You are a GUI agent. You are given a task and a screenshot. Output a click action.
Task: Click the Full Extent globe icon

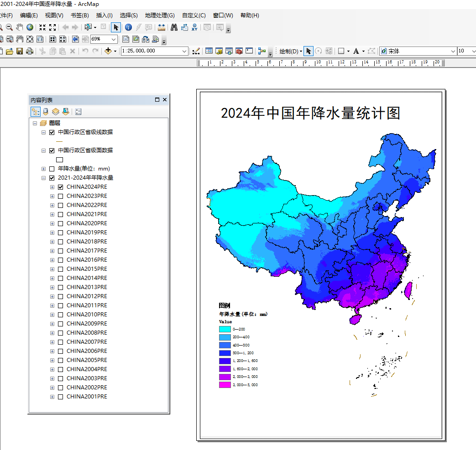pos(30,27)
